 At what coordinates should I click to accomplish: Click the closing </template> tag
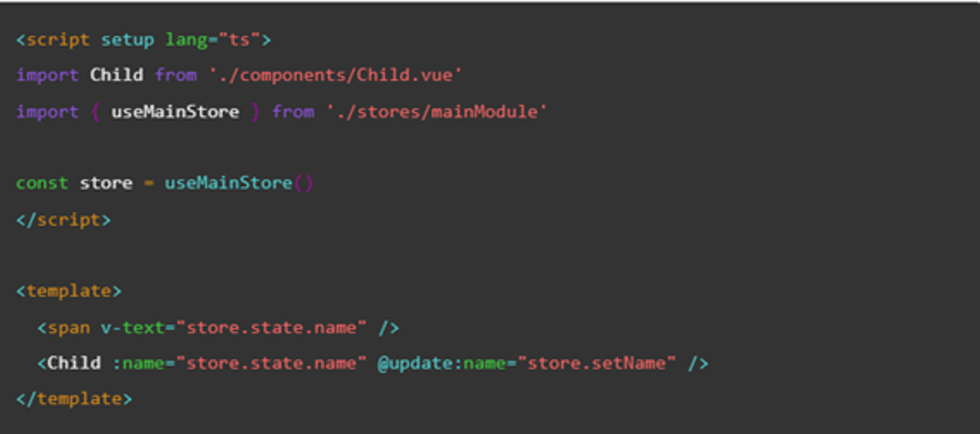pyautogui.click(x=74, y=399)
